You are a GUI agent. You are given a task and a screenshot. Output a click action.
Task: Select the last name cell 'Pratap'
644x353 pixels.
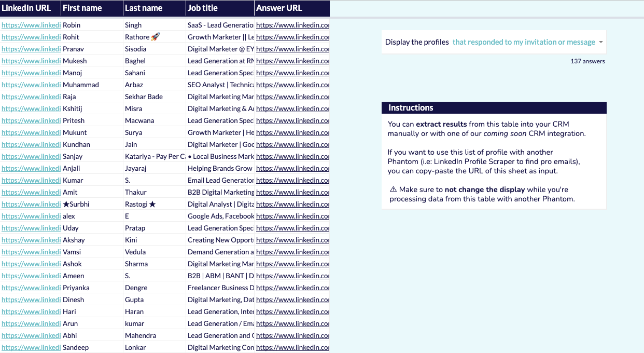click(x=155, y=228)
